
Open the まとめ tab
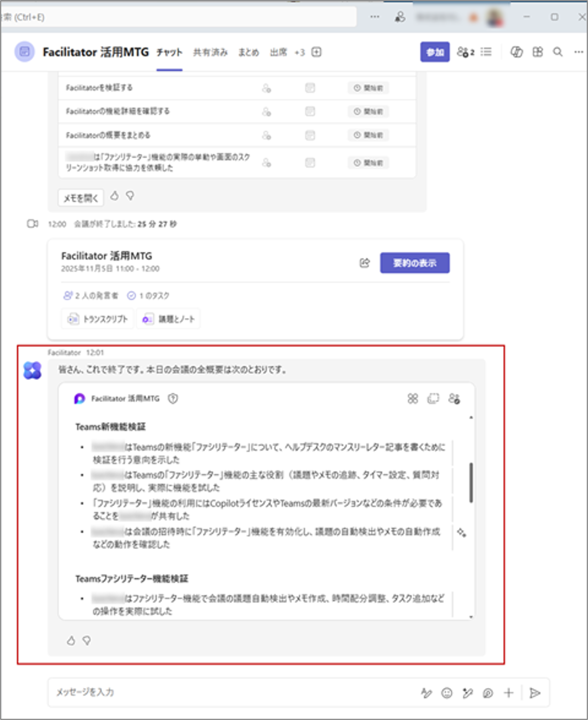(249, 52)
